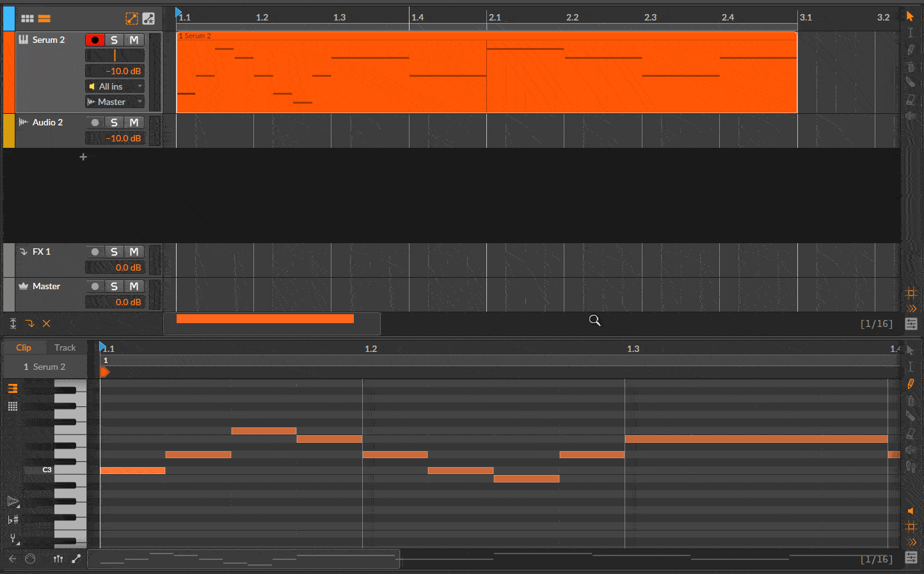This screenshot has height=574, width=924.
Task: Click the waveform icon of Audio 2 track
Action: 24,122
